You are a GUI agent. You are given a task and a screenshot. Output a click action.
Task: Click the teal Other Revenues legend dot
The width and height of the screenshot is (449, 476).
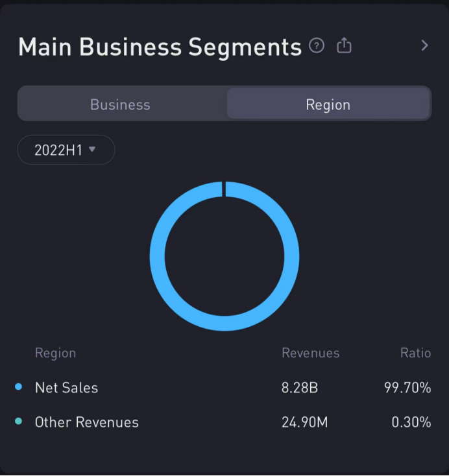pyautogui.click(x=18, y=422)
